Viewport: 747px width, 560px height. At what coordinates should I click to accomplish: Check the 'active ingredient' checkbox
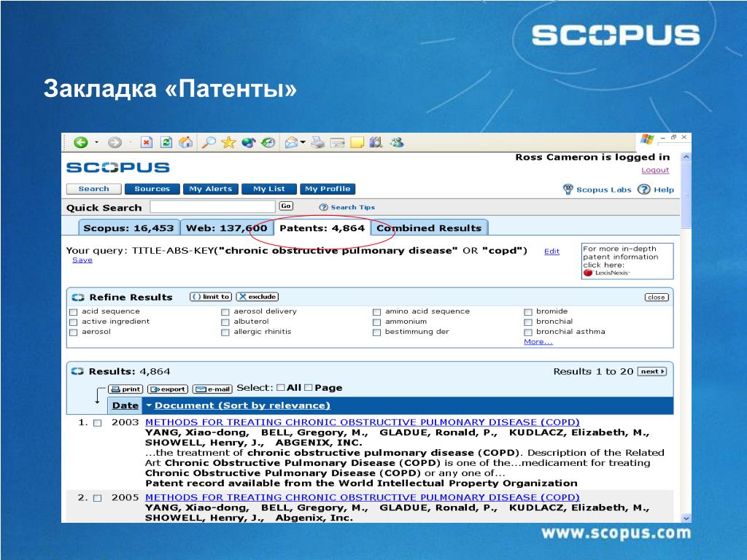point(74,322)
